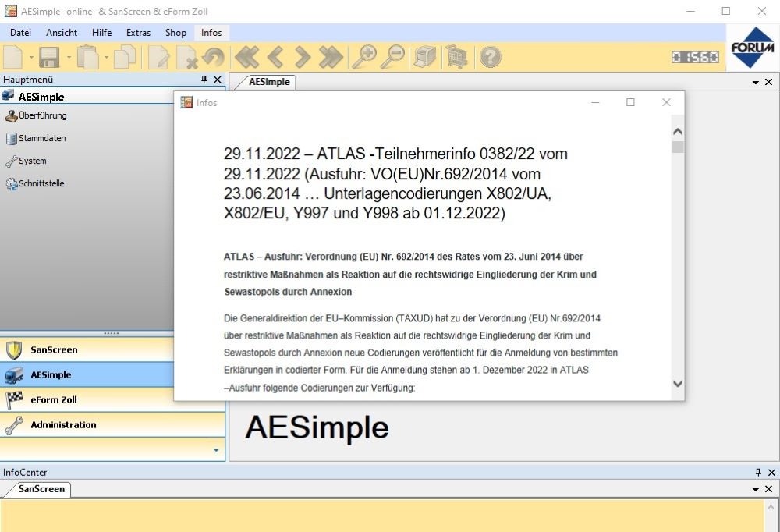Click the Print toolbar icon
The width and height of the screenshot is (780, 532).
(x=425, y=57)
